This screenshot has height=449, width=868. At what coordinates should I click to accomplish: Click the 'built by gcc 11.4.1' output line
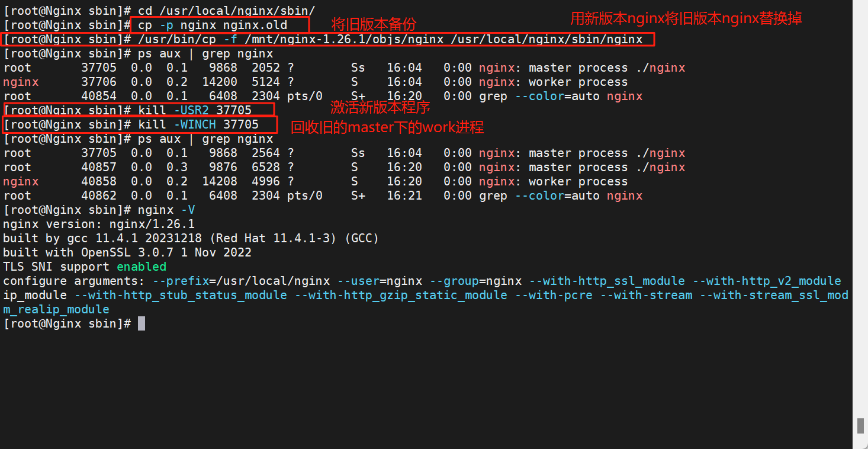click(191, 238)
